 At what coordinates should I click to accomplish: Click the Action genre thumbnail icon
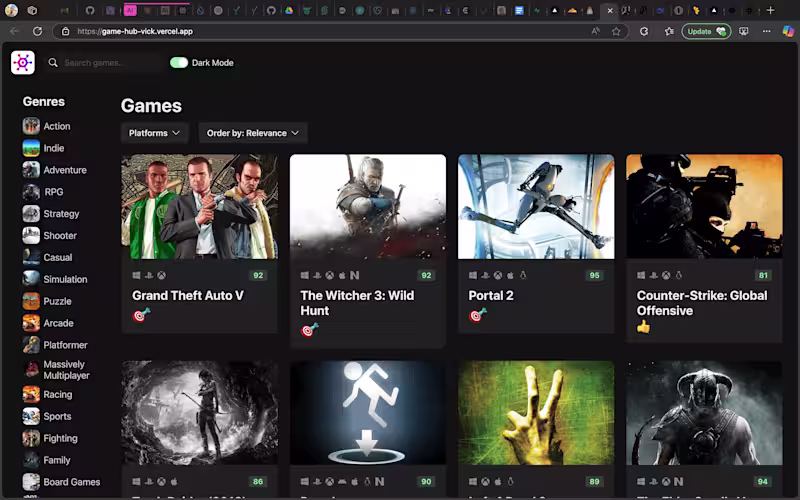click(x=31, y=126)
